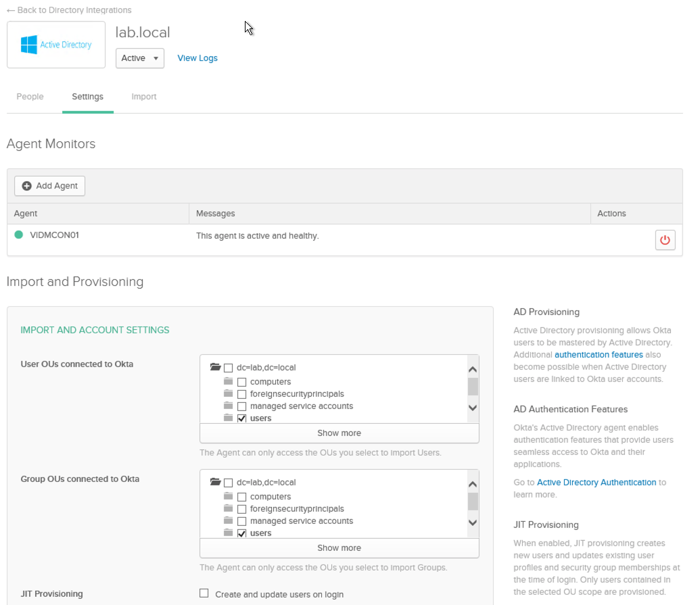Uncheck users checkbox in User OUs list

coord(241,418)
